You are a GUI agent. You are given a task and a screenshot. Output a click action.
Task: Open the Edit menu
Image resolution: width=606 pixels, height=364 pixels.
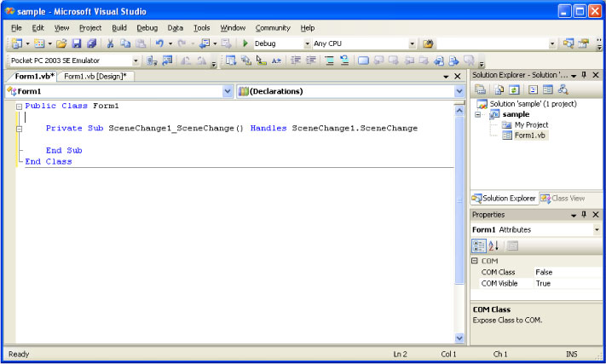click(x=38, y=28)
